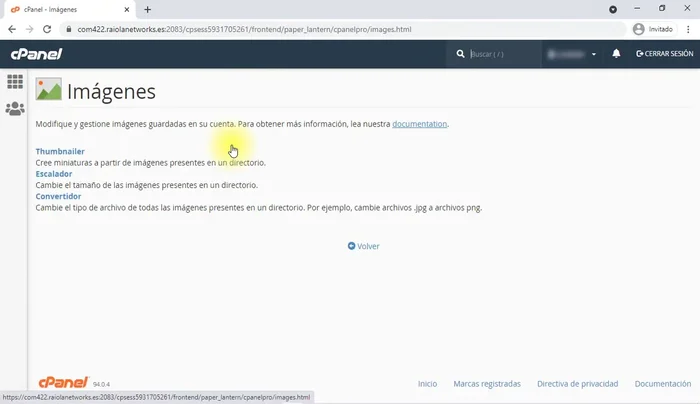The width and height of the screenshot is (700, 404).
Task: Click the browser back arrow
Action: [12, 29]
